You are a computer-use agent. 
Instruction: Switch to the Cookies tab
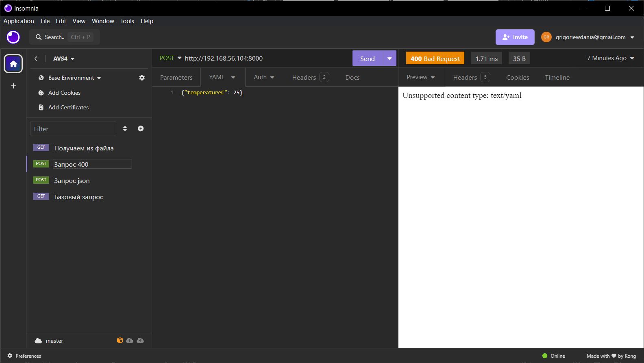[518, 77]
